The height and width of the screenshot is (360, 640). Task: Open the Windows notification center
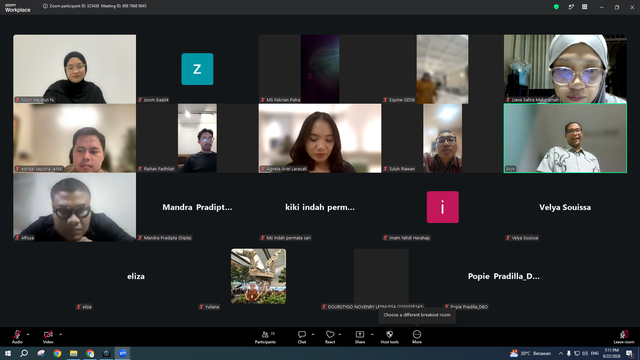click(629, 353)
